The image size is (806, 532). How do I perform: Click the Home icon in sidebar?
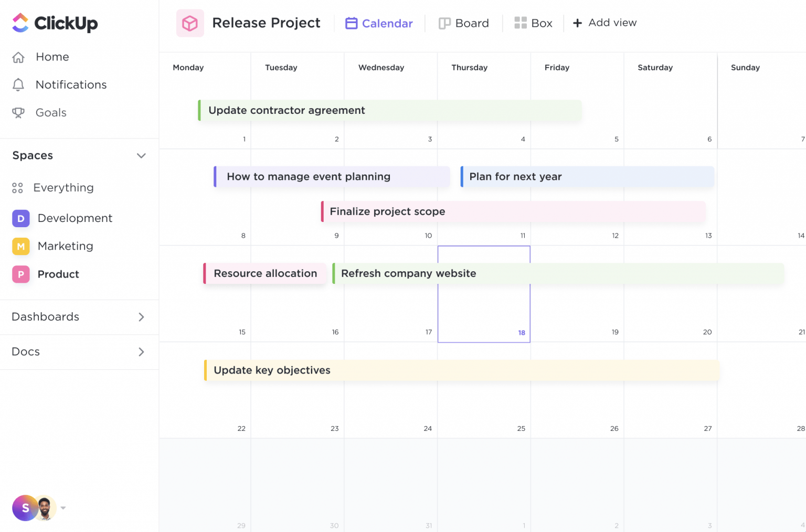[19, 57]
